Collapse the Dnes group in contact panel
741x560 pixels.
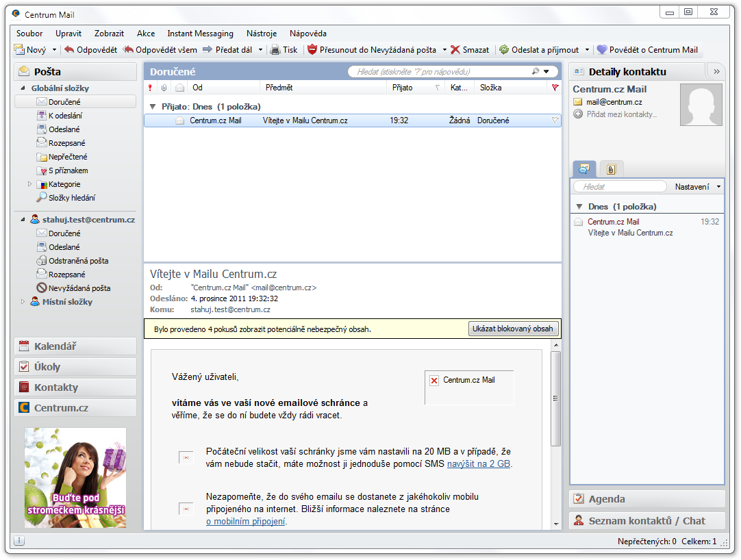pos(579,207)
